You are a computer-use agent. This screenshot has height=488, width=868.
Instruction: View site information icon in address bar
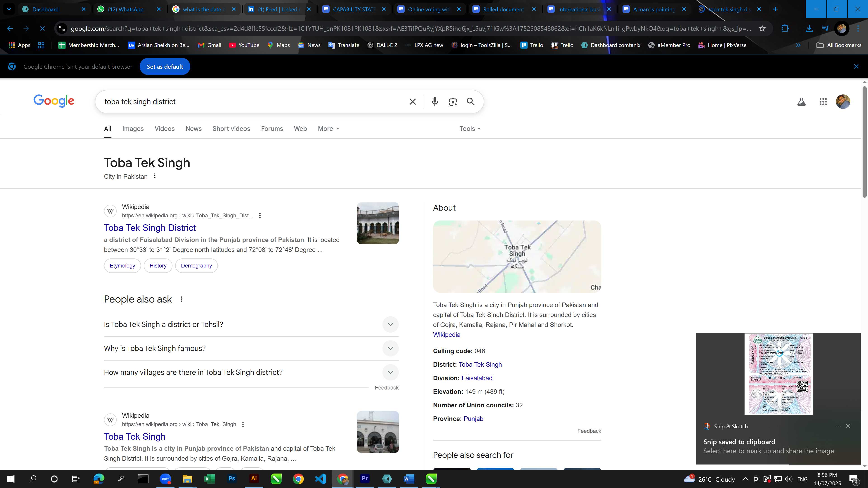point(62,29)
